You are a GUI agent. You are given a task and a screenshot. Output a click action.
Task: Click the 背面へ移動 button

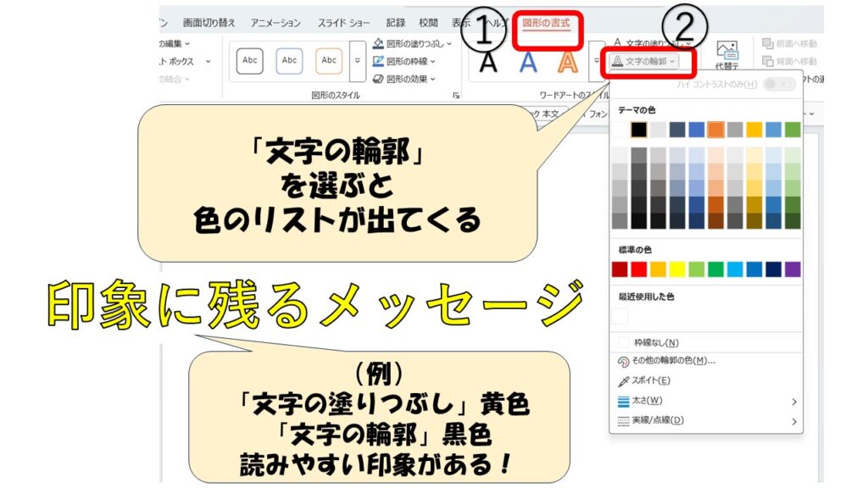[x=789, y=61]
